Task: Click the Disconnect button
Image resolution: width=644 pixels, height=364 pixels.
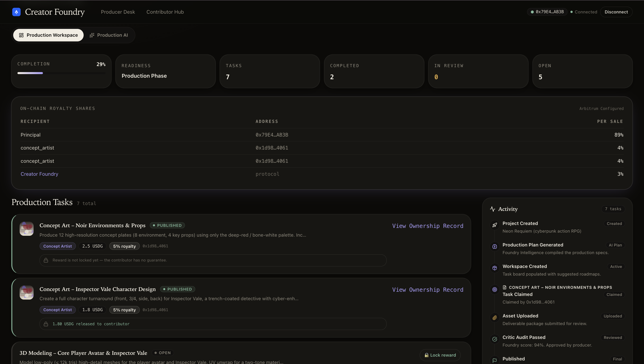Action: tap(616, 12)
